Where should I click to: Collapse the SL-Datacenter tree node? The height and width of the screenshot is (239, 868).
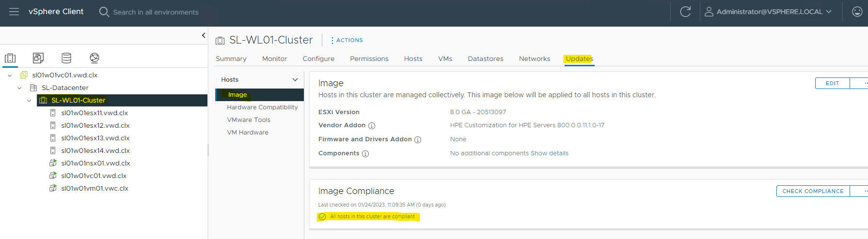tap(19, 88)
